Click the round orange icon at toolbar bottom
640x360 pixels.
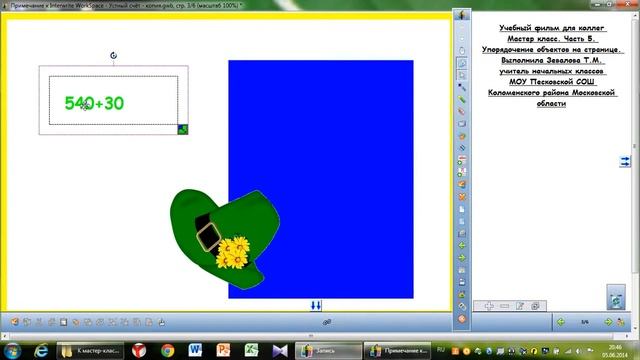click(462, 319)
